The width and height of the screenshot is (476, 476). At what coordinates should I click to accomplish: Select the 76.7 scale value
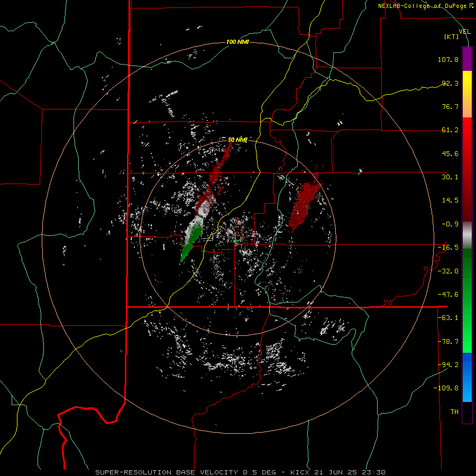point(450,106)
